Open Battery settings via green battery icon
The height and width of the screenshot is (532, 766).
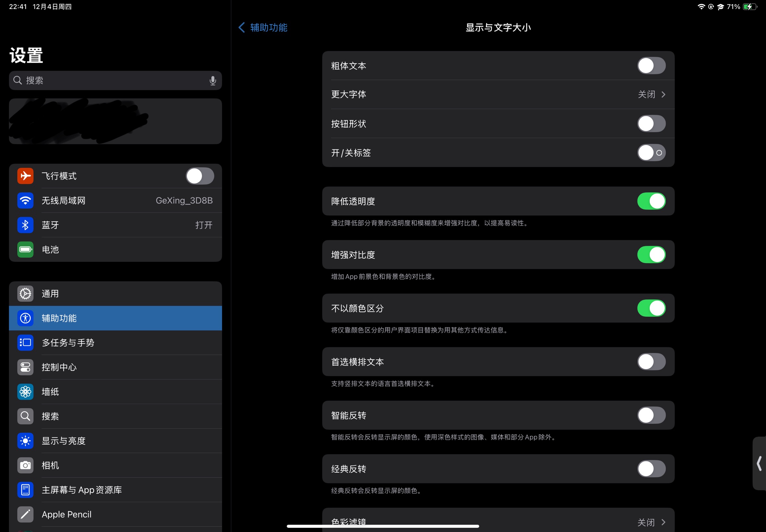(25, 249)
